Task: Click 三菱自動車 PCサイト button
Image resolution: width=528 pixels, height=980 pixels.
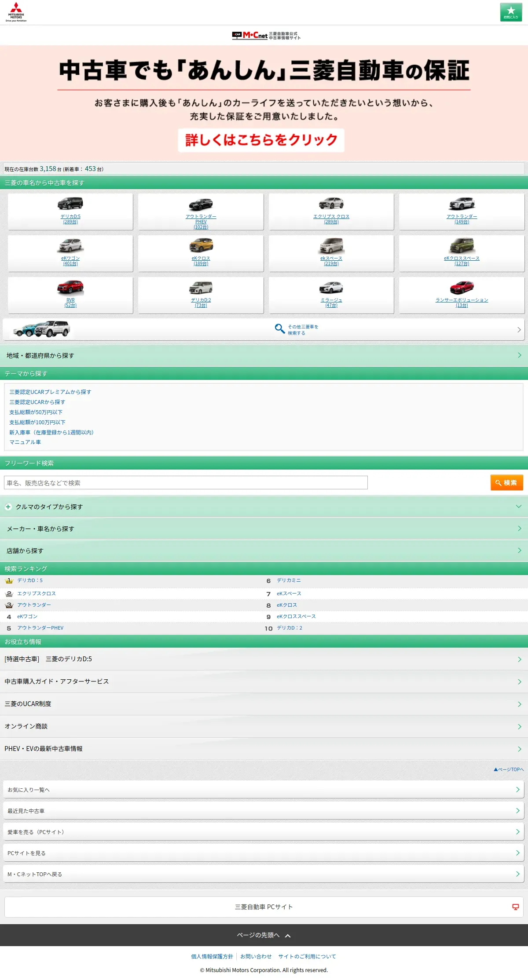Action: (x=264, y=907)
